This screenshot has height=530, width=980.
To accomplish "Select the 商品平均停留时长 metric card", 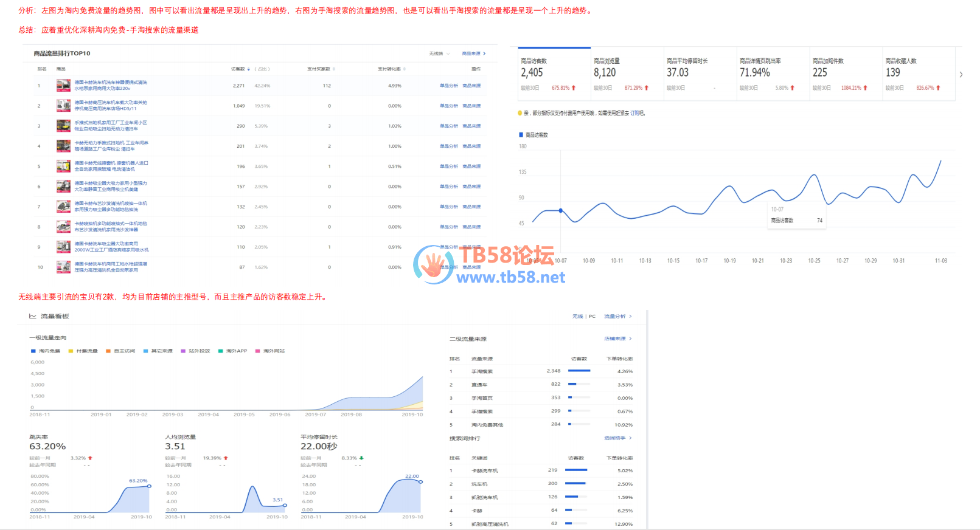I will pyautogui.click(x=700, y=74).
